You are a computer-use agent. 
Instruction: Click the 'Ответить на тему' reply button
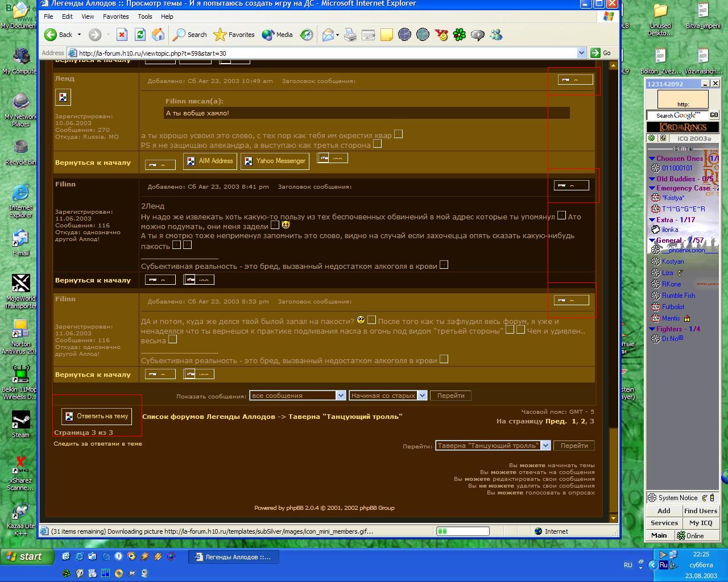click(97, 416)
